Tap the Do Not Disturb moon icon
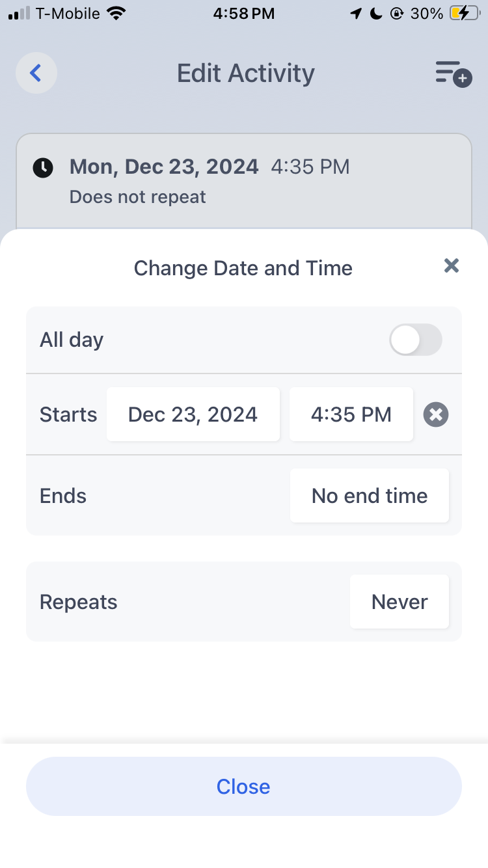This screenshot has height=868, width=488. [376, 14]
